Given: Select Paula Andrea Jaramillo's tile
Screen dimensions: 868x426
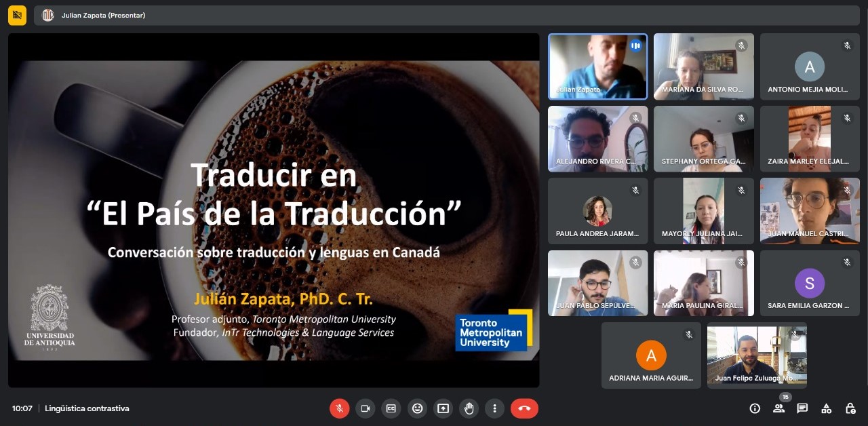Looking at the screenshot, I should [x=598, y=211].
